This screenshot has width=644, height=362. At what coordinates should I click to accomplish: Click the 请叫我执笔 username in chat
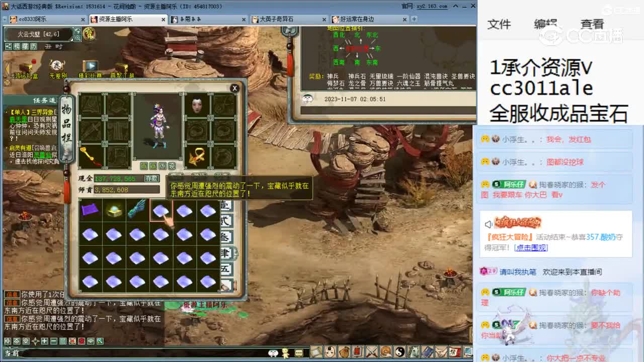[518, 271]
